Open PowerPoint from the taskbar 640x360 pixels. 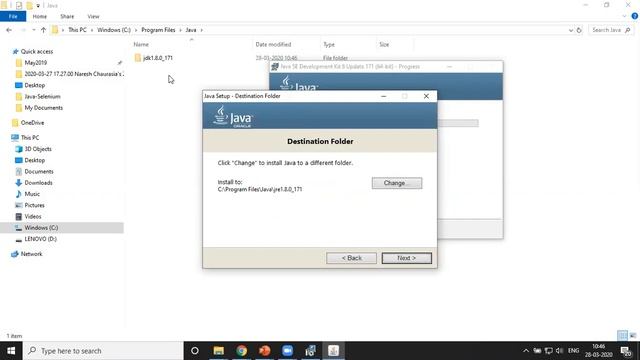point(264,351)
